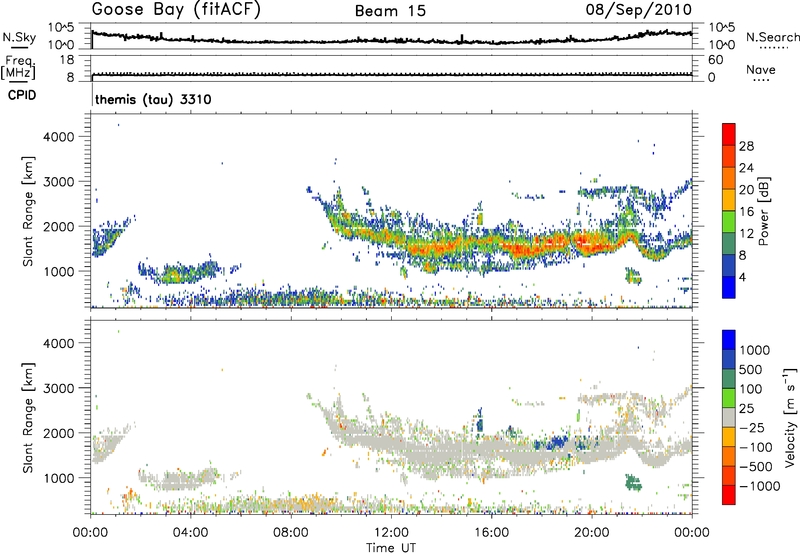Screen dimensions: 800x554
Task: Select the dark blue bottom segment of the power colorbar
Action: 729,287
